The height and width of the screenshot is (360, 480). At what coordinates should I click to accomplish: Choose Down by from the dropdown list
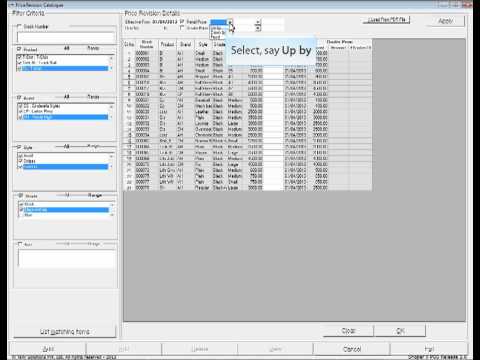[217, 33]
